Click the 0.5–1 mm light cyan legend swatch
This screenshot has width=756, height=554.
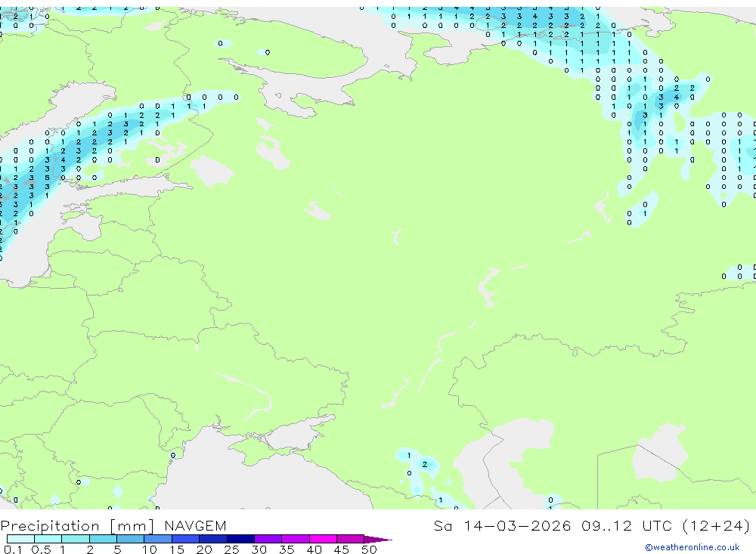(48, 539)
